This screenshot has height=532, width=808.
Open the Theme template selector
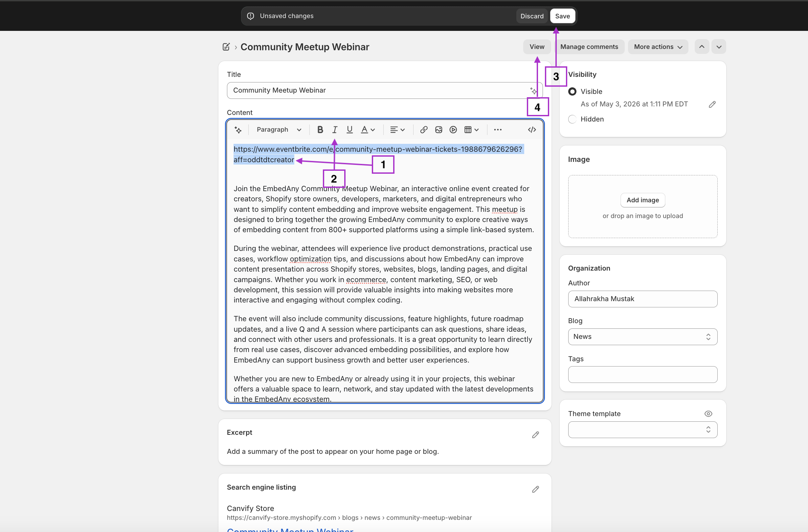pos(643,430)
